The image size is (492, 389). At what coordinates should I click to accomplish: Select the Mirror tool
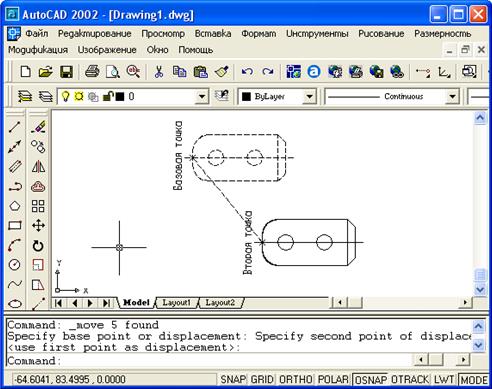(x=38, y=166)
